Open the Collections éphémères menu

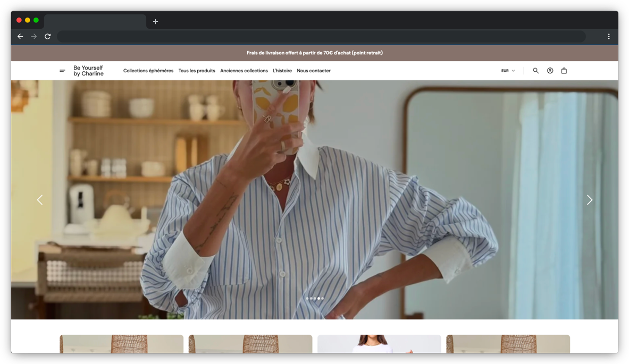pos(148,71)
